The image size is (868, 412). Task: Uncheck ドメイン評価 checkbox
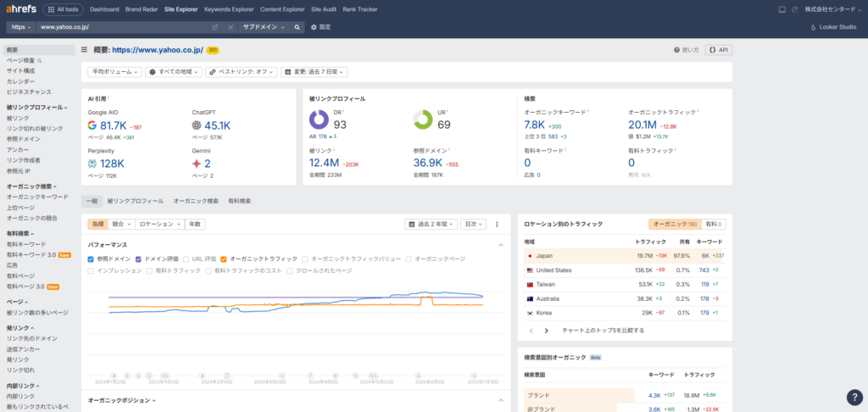[139, 259]
